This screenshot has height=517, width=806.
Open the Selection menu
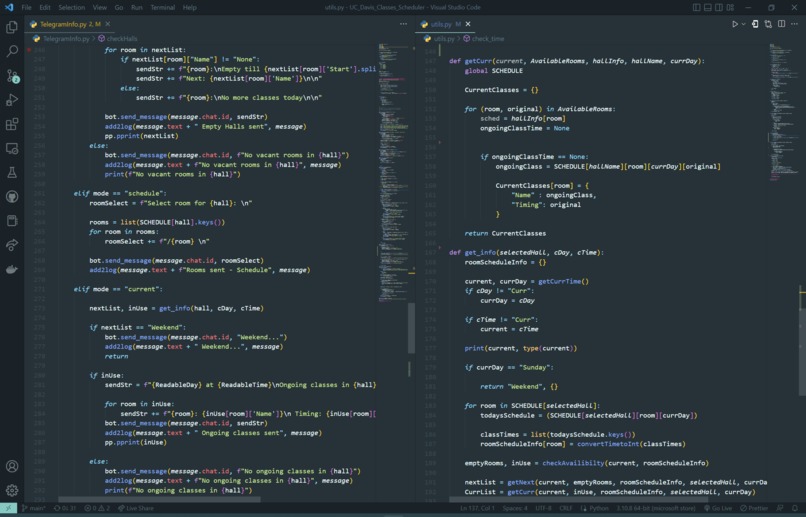pos(71,7)
